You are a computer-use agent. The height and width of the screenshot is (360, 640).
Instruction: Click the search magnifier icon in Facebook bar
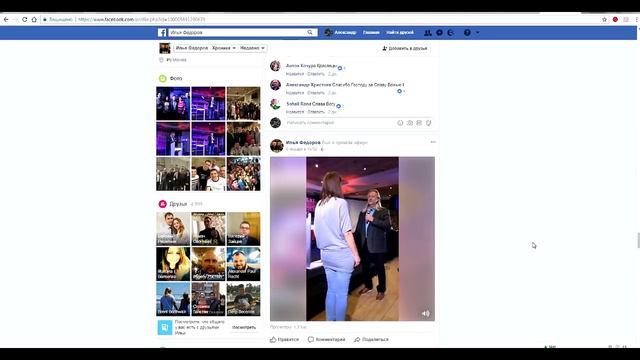click(310, 32)
